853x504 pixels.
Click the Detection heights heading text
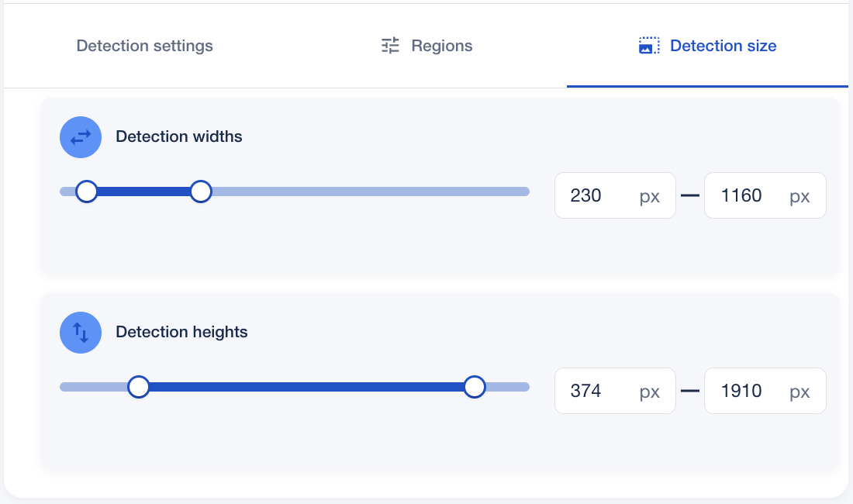coord(181,333)
